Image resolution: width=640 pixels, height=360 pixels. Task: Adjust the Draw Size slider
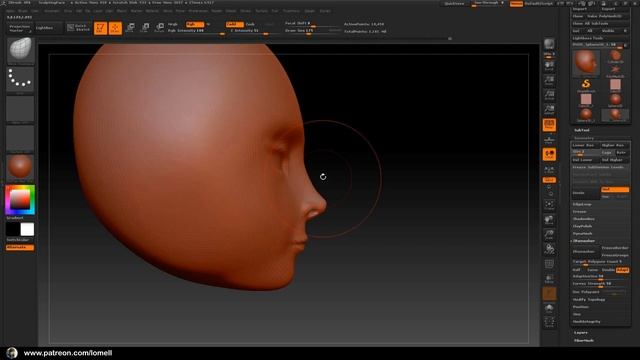(x=312, y=31)
